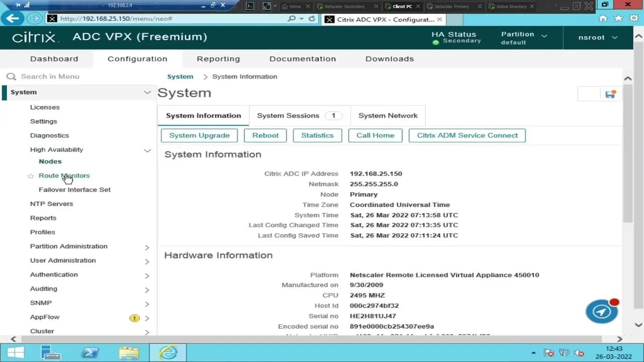This screenshot has height=362, width=644.
Task: Open the Reporting menu
Action: [x=218, y=59]
